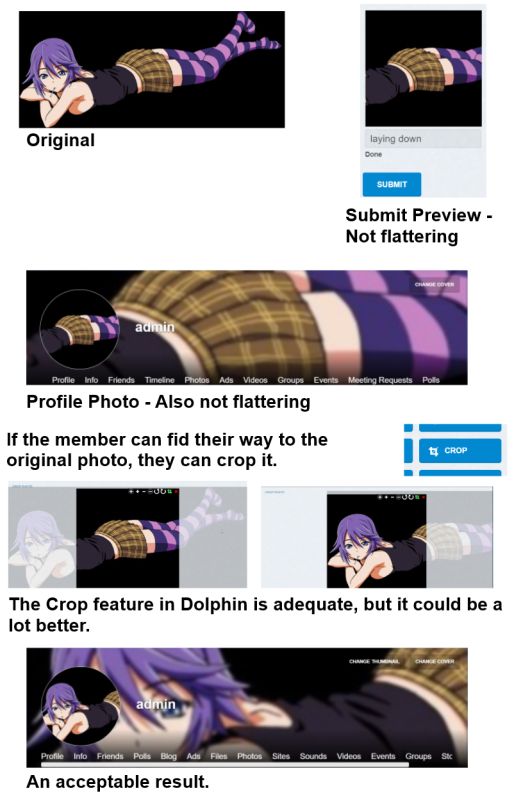The image size is (523, 800).
Task: Click the red cancel icon in right crop editor
Action: coord(424,497)
